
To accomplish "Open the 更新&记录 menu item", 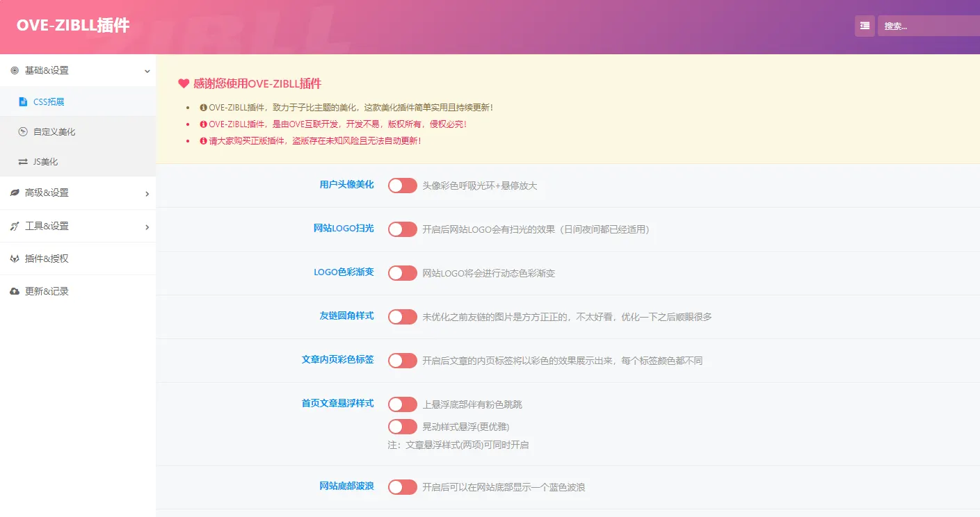I will tap(78, 291).
